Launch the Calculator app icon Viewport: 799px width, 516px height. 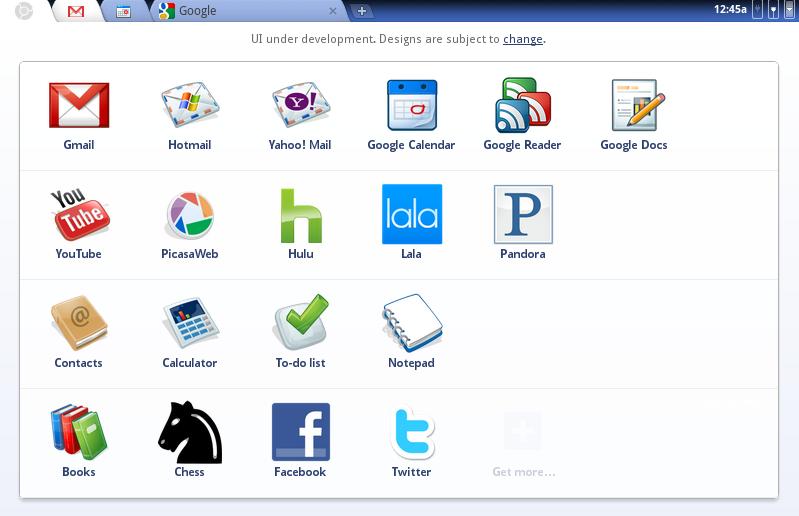(x=191, y=323)
